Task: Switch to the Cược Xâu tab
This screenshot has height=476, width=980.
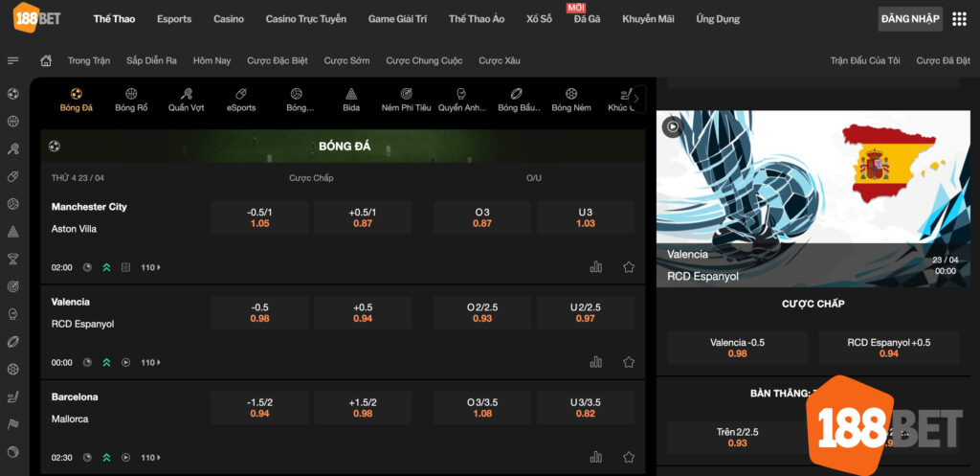Action: click(500, 60)
